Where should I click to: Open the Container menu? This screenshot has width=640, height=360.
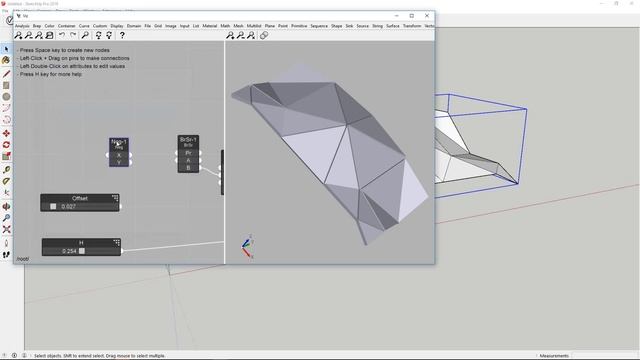pos(67,26)
